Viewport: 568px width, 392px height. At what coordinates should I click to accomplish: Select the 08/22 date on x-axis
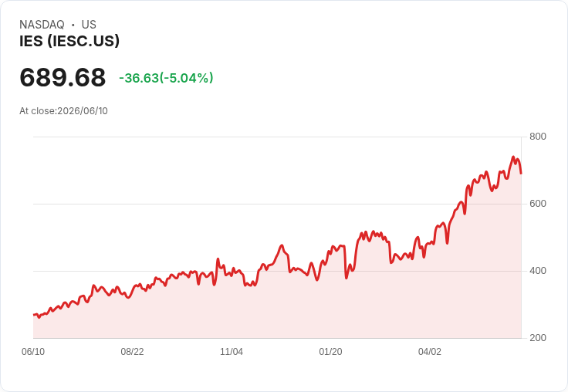tap(132, 352)
